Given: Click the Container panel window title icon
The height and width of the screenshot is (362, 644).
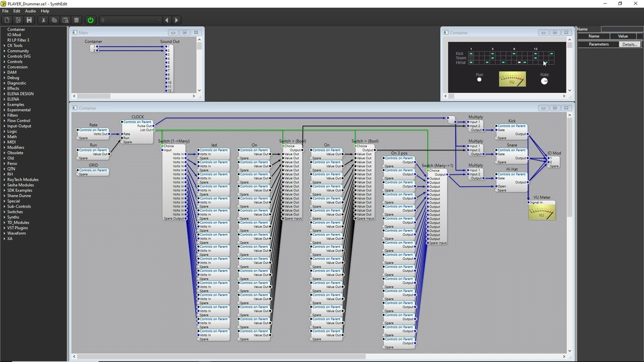Looking at the screenshot, I should coord(446,33).
